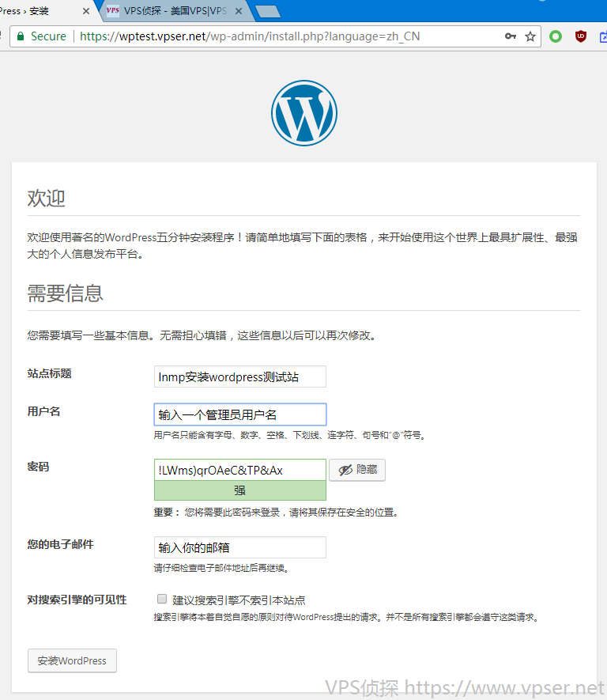607x700 pixels.
Task: Click the 站点标题 input field
Action: pos(239,377)
